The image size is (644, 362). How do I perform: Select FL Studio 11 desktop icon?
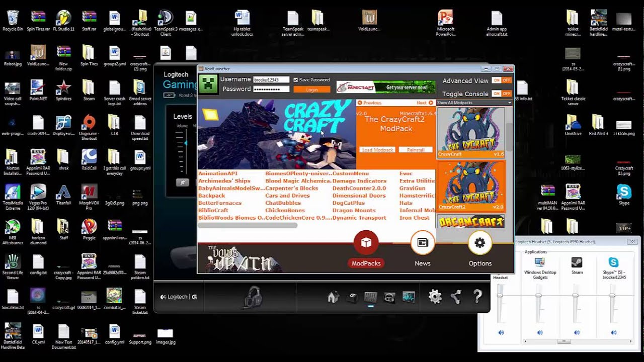[x=63, y=21]
